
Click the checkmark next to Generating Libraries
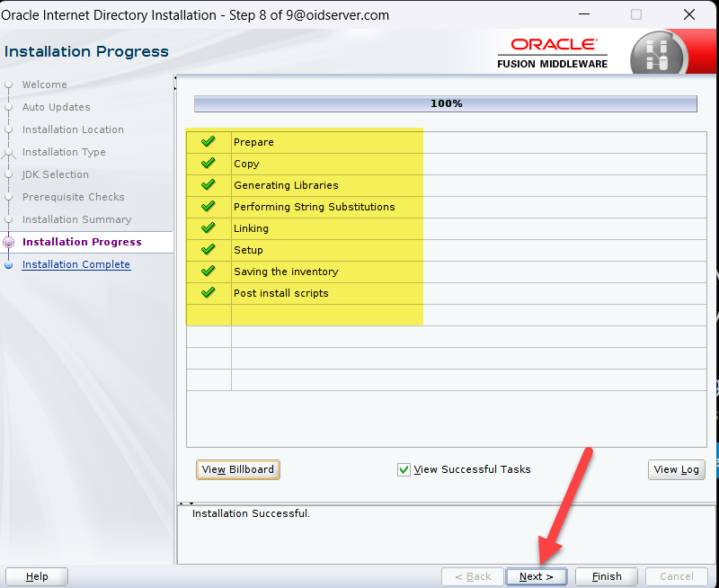point(209,185)
